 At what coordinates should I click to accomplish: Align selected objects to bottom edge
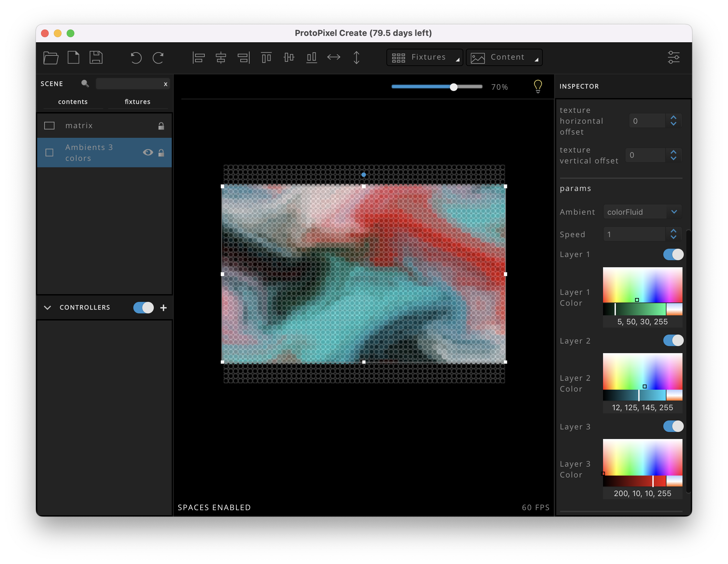[x=311, y=58]
